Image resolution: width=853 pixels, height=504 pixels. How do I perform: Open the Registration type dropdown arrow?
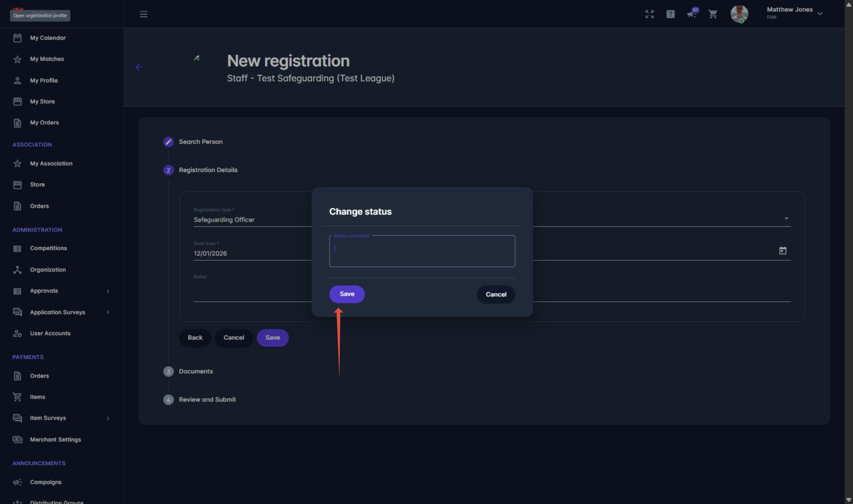786,218
